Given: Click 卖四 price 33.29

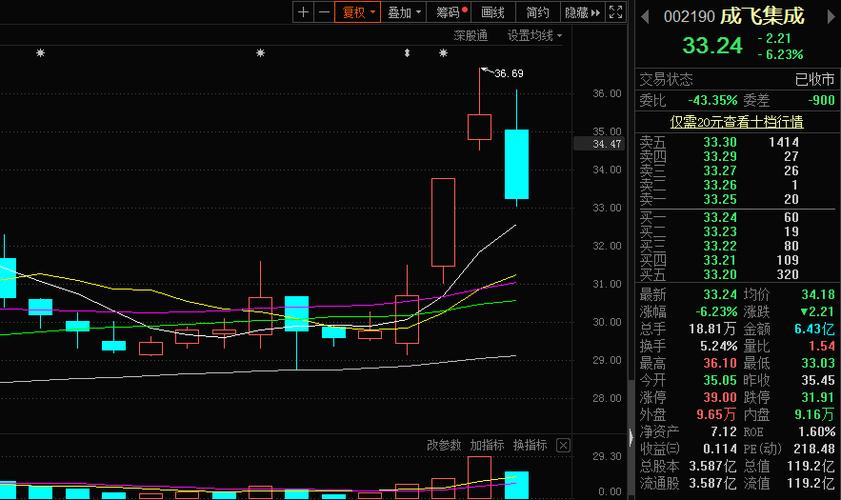Looking at the screenshot, I should (720, 156).
